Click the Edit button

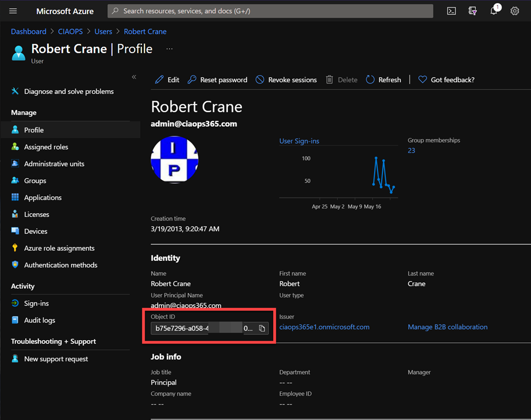pyautogui.click(x=167, y=80)
